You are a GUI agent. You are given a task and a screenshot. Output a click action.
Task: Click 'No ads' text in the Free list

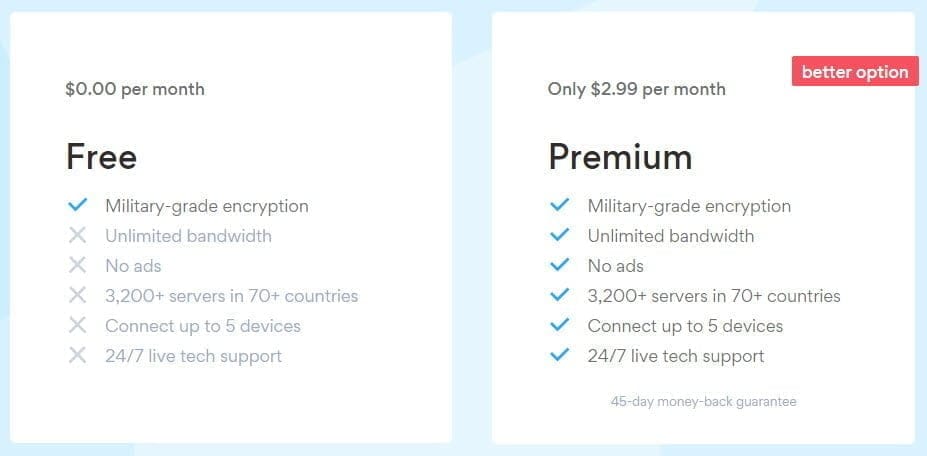tap(133, 266)
